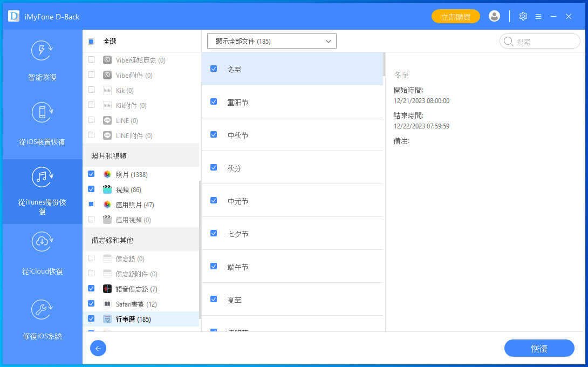Click the round back arrow button
The height and width of the screenshot is (367, 588).
pyautogui.click(x=98, y=349)
